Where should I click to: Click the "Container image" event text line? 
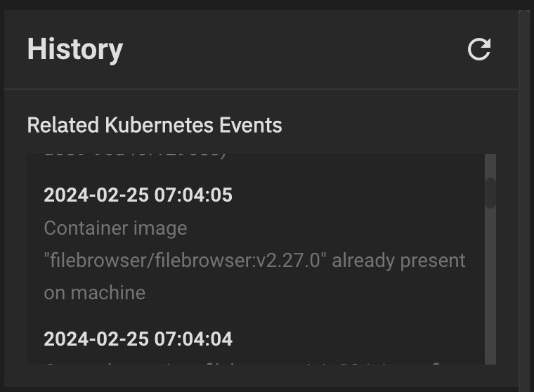(115, 228)
